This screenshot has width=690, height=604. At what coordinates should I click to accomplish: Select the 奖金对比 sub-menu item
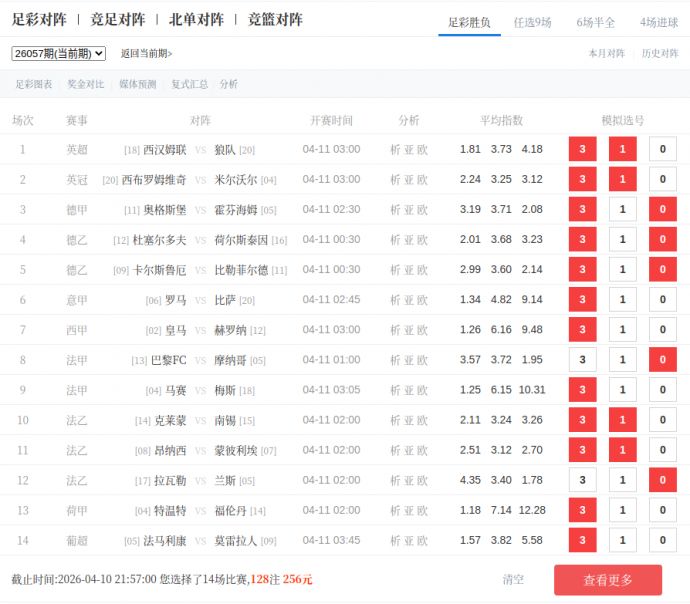tap(85, 85)
